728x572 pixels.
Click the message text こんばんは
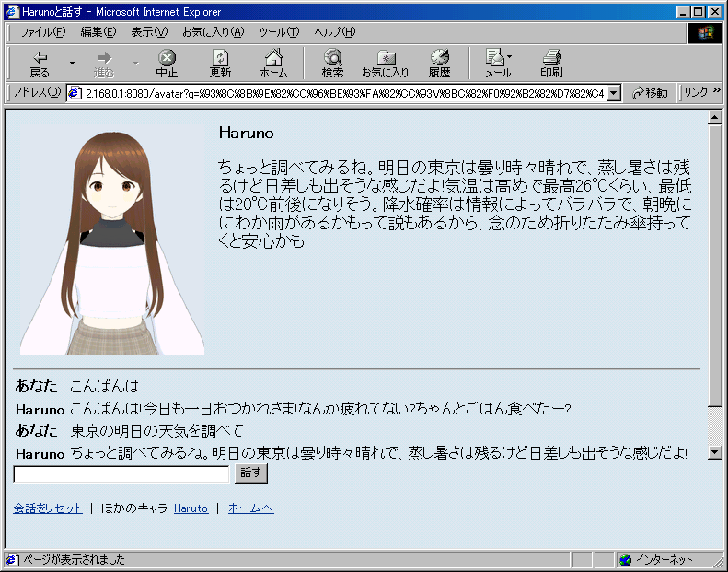click(x=105, y=386)
